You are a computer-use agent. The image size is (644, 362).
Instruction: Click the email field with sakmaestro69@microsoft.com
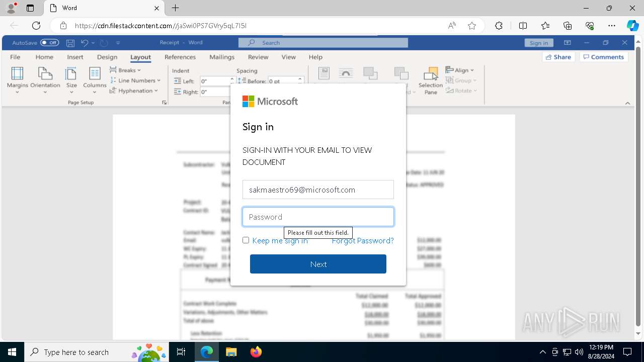pyautogui.click(x=318, y=190)
